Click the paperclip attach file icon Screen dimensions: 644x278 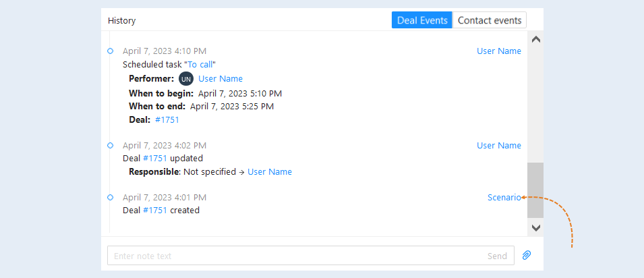tap(527, 255)
